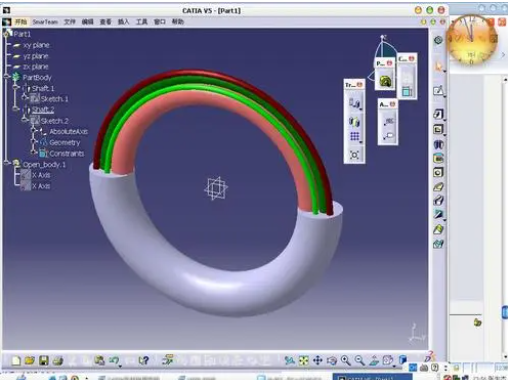The height and width of the screenshot is (380, 508).
Task: Save the part with floppy icon
Action: [x=44, y=361]
